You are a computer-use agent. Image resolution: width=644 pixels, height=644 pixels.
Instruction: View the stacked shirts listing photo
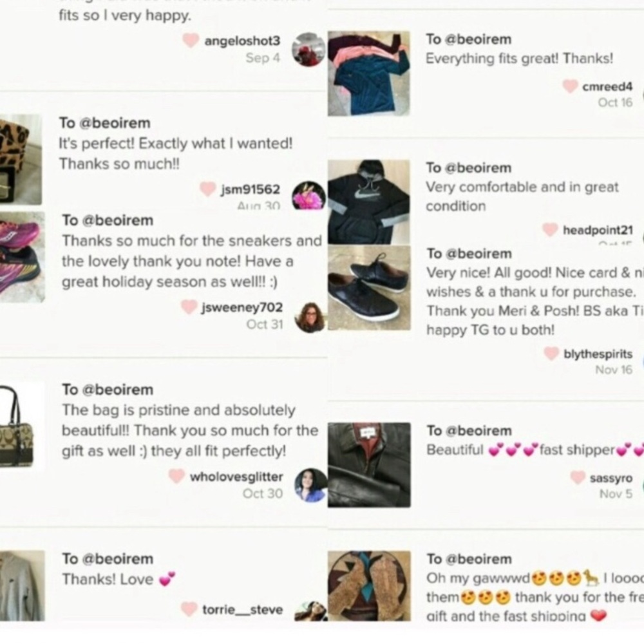pos(369,73)
